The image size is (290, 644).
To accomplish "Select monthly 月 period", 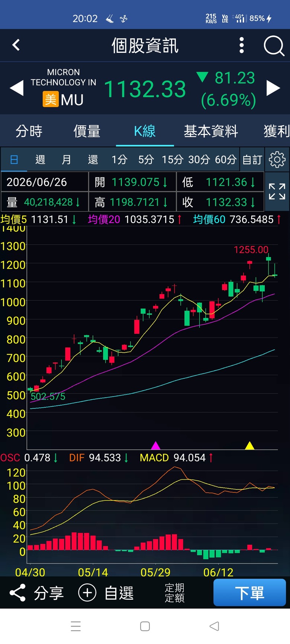I will (x=67, y=160).
